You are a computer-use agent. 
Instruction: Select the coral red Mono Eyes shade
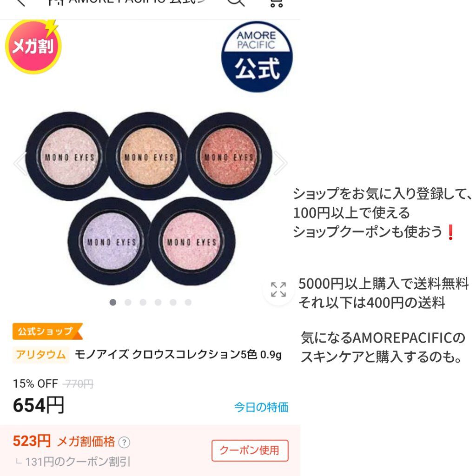[x=229, y=156]
